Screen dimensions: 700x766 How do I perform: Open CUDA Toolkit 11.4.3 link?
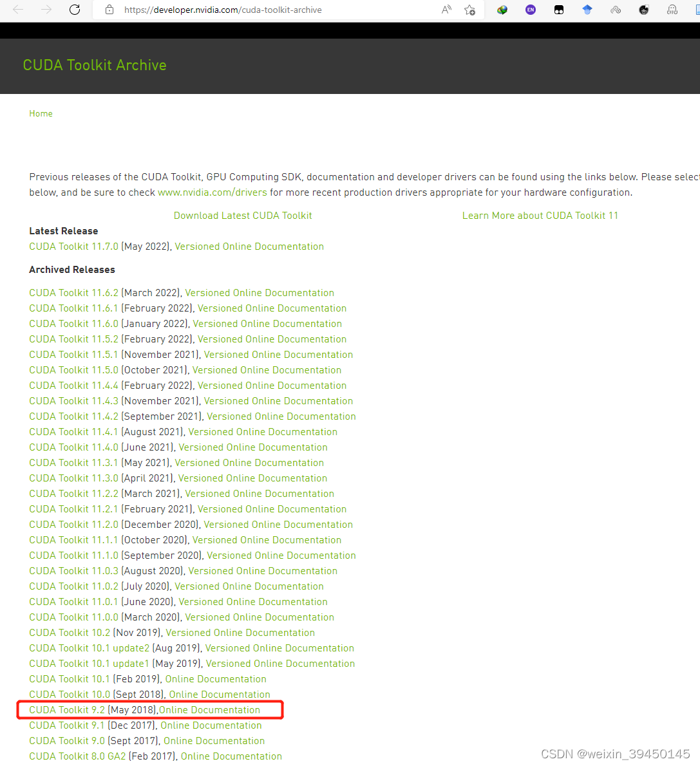(74, 400)
